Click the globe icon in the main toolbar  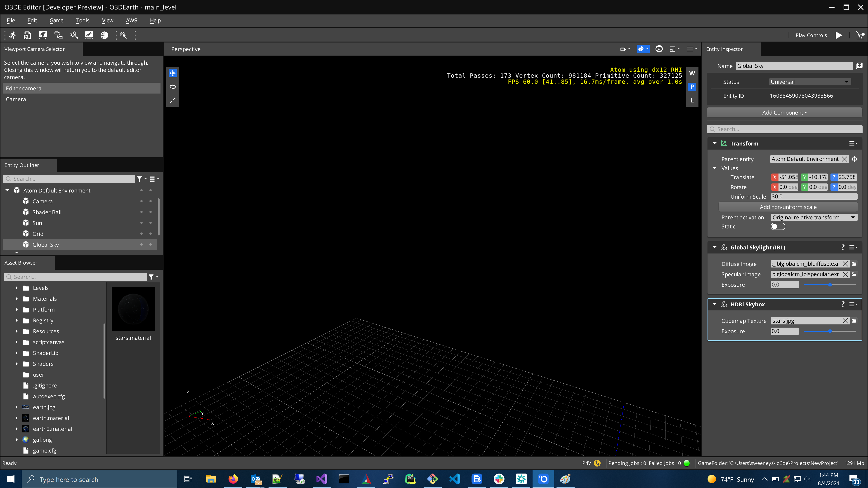104,35
